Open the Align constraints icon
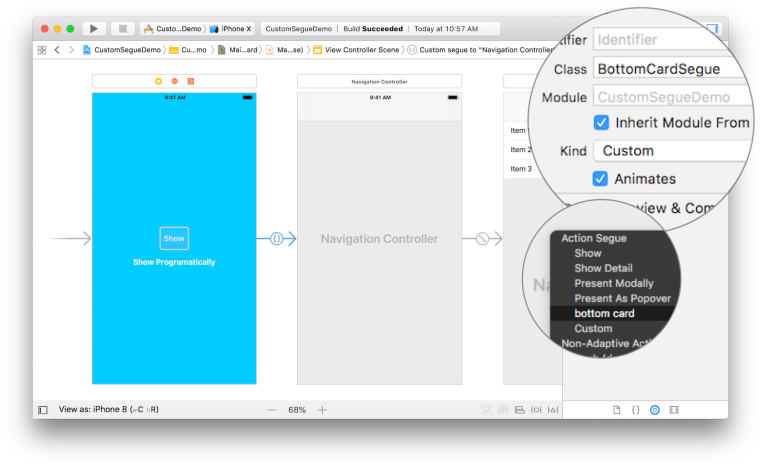Viewport: 768px width, 468px height. pyautogui.click(x=520, y=410)
